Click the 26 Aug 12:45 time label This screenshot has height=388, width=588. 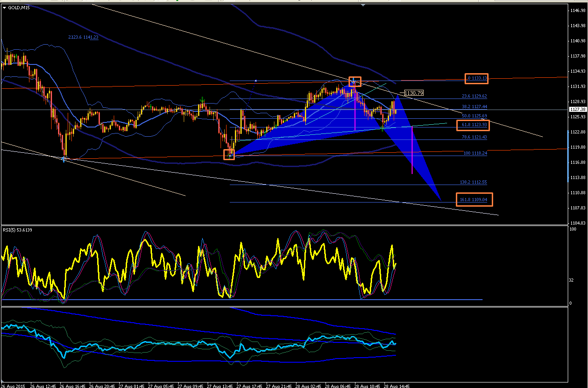(43, 386)
